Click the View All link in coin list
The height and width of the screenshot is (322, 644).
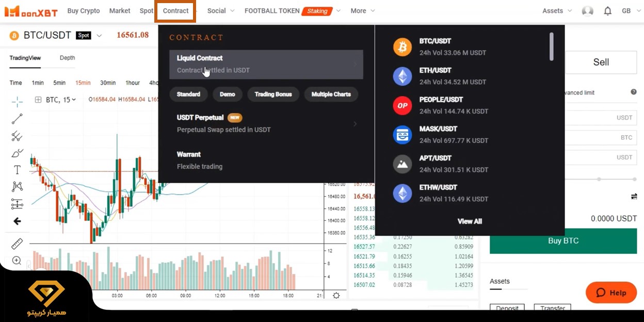pos(469,221)
